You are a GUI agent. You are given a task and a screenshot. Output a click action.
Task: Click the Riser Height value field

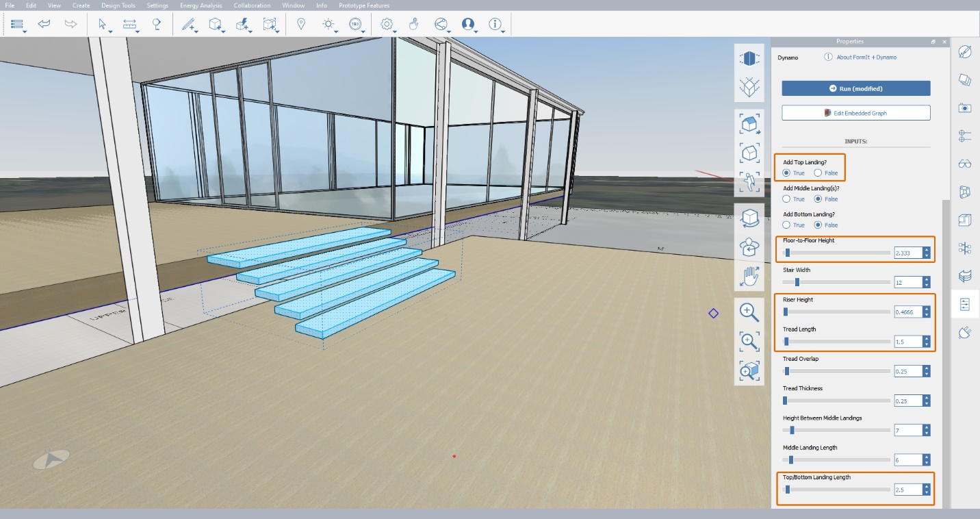point(907,312)
